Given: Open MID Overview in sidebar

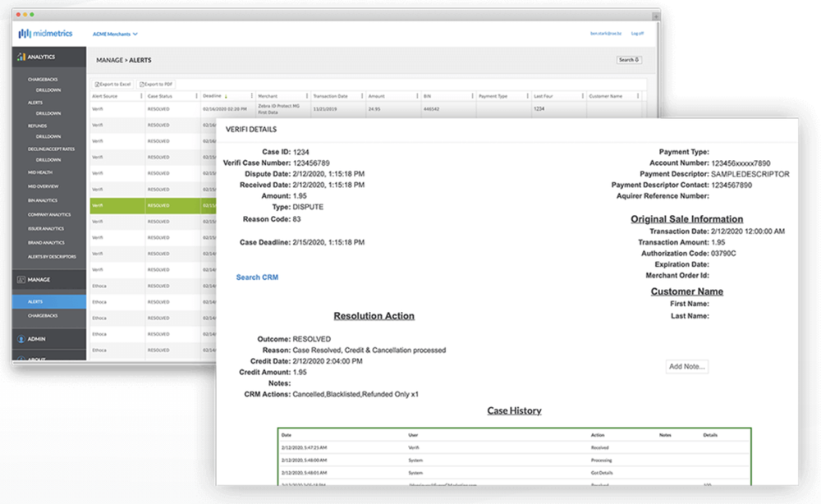Looking at the screenshot, I should pos(43,186).
